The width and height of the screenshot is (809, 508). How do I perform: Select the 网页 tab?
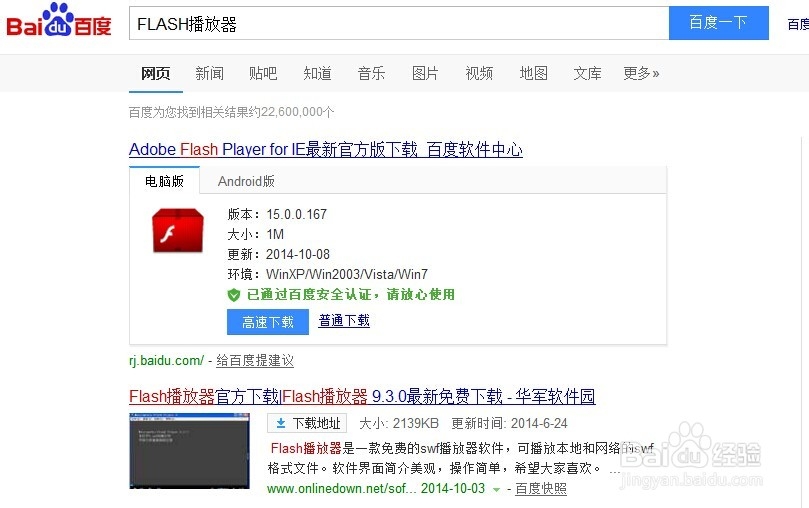point(155,73)
